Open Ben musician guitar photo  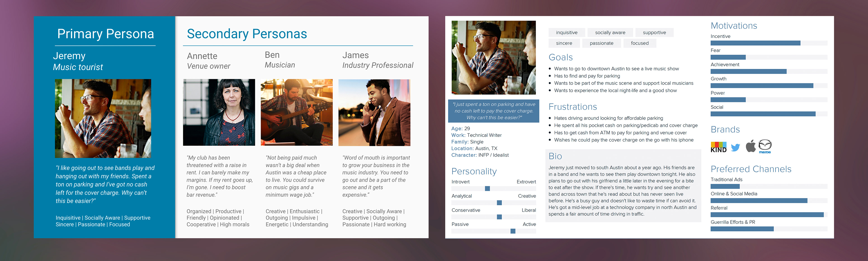297,112
